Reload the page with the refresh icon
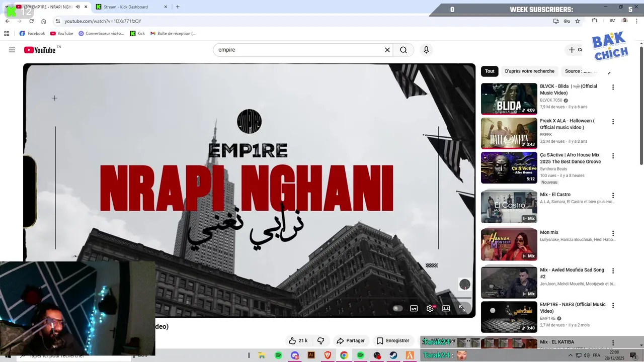Screen dimensions: 644x362 tap(31, 21)
